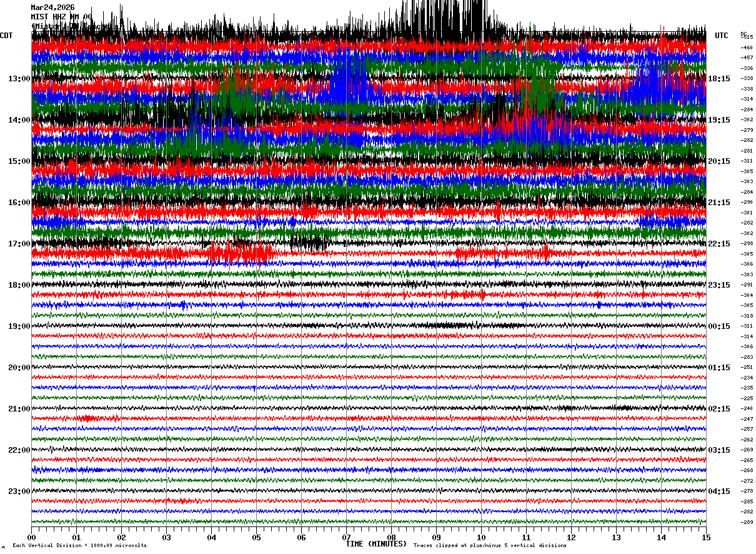Click the CDT timezone label
The width and height of the screenshot is (756, 554).
pos(6,36)
